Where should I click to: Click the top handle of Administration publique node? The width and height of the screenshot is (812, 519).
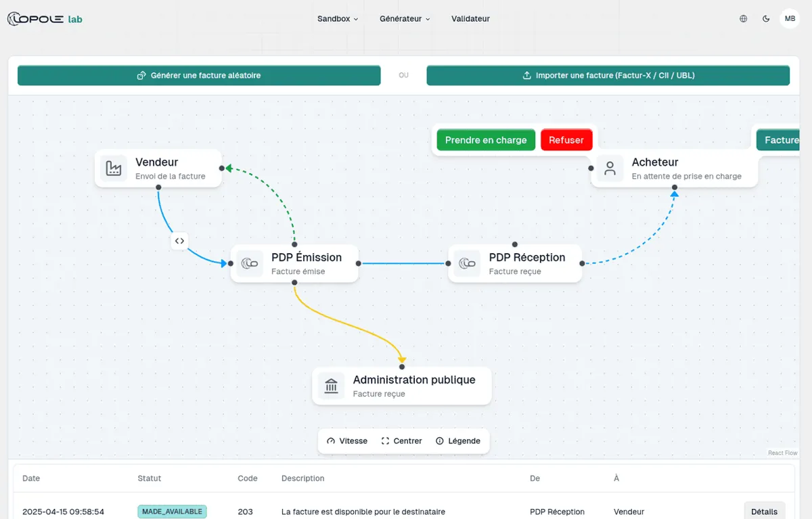pyautogui.click(x=402, y=367)
